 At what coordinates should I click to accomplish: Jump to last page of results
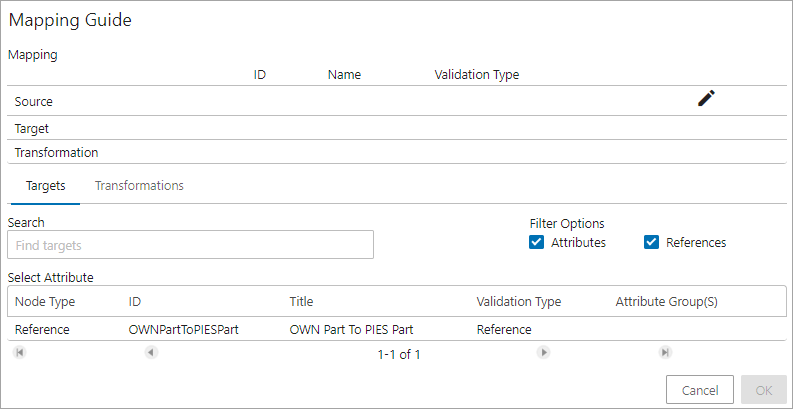[x=665, y=352]
